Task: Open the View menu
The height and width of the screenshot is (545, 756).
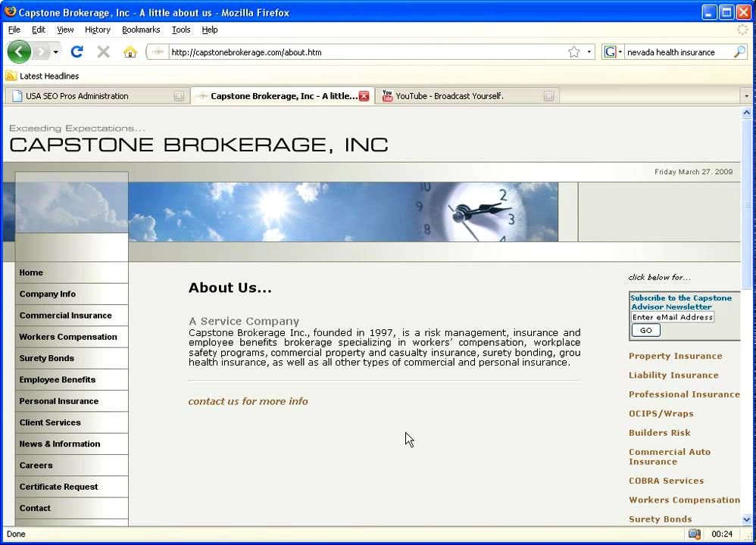Action: tap(65, 30)
